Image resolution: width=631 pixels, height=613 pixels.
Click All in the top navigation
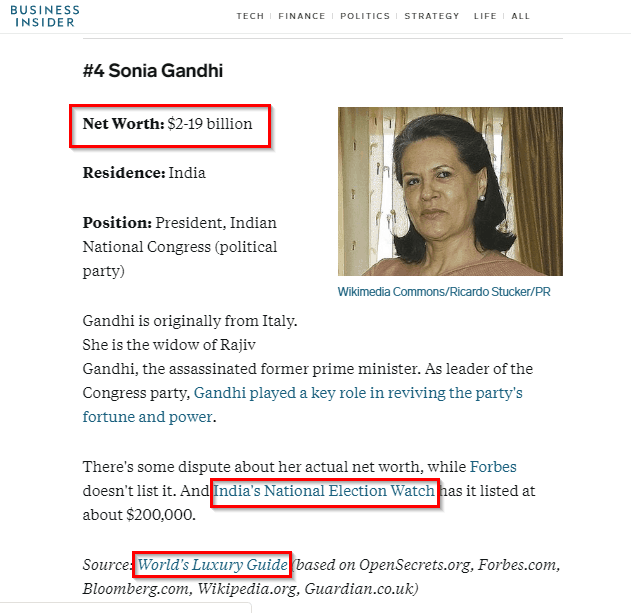pos(521,16)
